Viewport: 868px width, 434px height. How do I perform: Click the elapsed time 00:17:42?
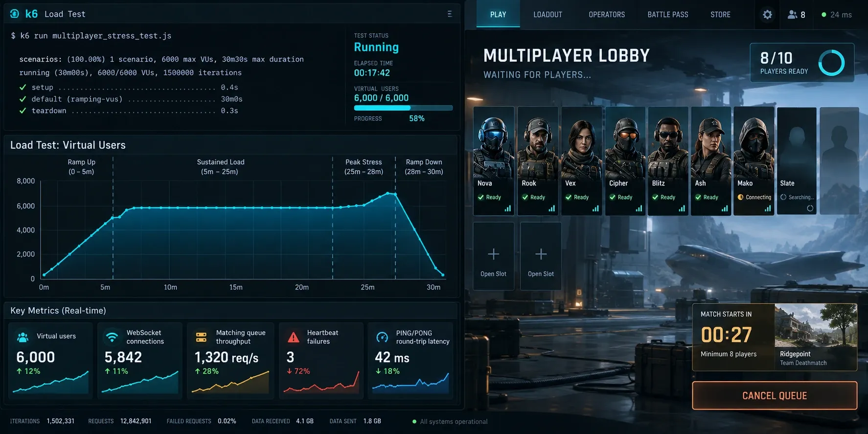372,73
